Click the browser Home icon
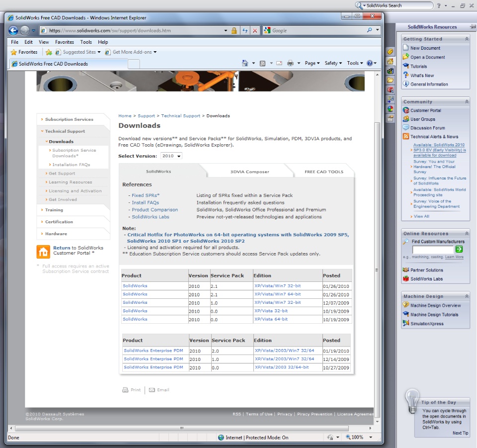This screenshot has width=477, height=448. coord(245,63)
